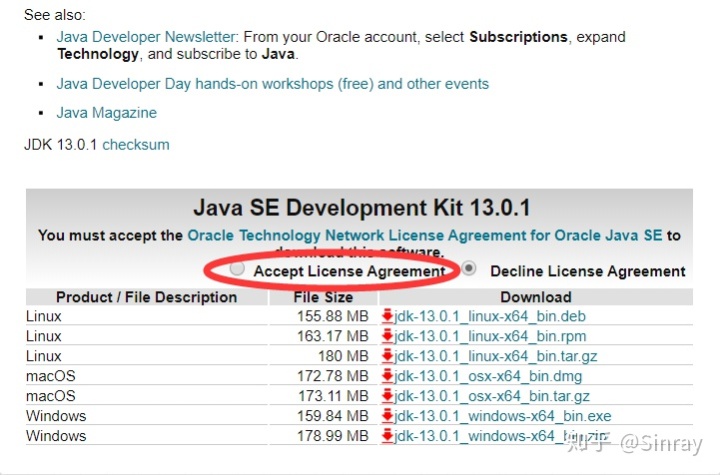
Task: Open the Java Magazine link
Action: pyautogui.click(x=107, y=113)
